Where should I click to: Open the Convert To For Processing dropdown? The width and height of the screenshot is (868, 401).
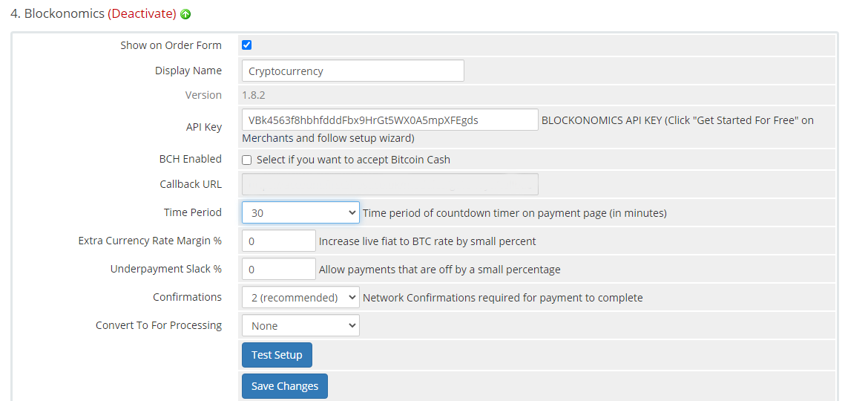(300, 326)
